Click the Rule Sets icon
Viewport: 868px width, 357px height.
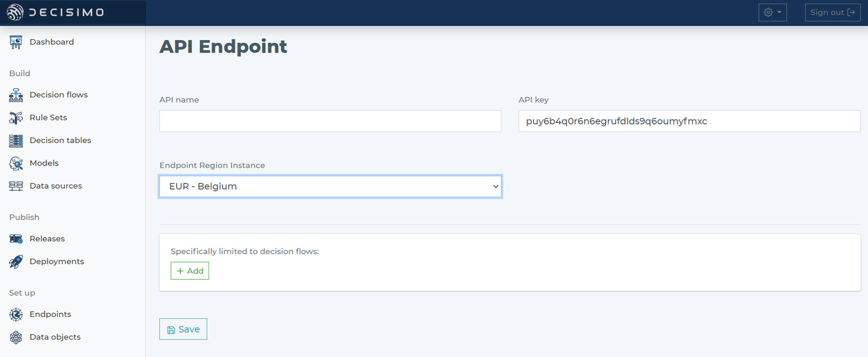pyautogui.click(x=16, y=118)
